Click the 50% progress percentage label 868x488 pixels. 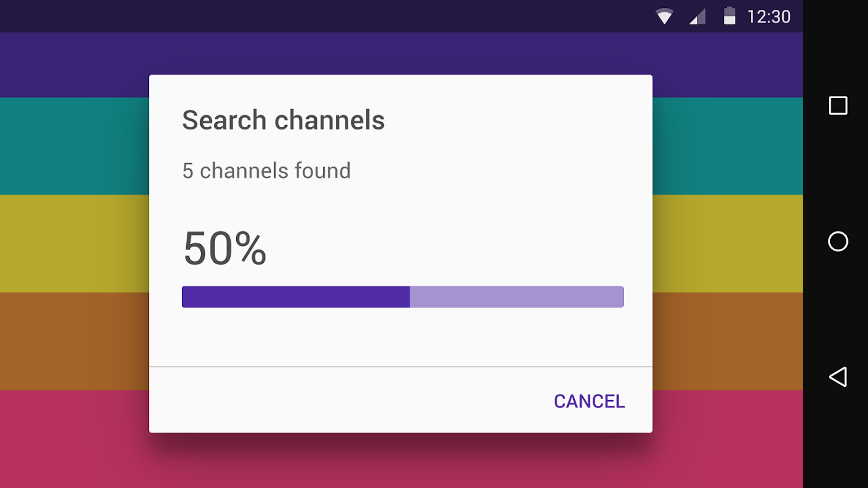[x=225, y=248]
